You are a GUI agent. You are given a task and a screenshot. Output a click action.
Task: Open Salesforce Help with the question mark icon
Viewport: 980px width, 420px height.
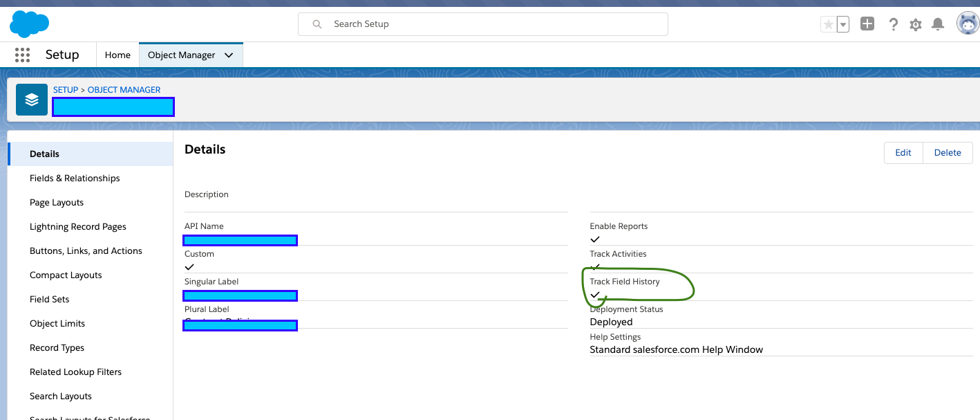893,24
